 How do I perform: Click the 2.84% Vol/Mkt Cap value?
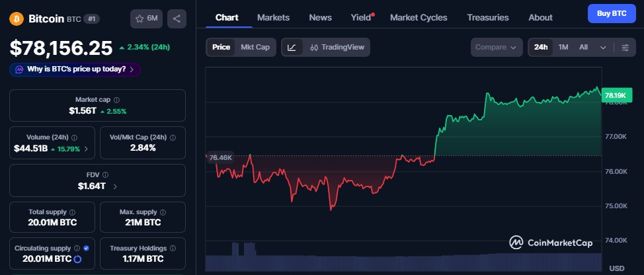point(143,148)
